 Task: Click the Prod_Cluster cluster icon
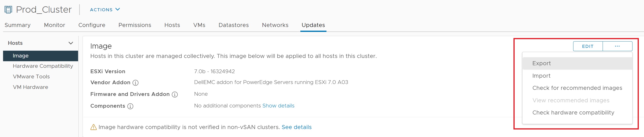(8, 10)
